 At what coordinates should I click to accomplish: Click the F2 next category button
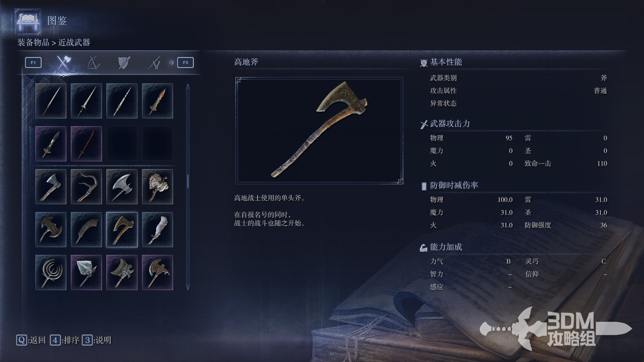(x=185, y=62)
